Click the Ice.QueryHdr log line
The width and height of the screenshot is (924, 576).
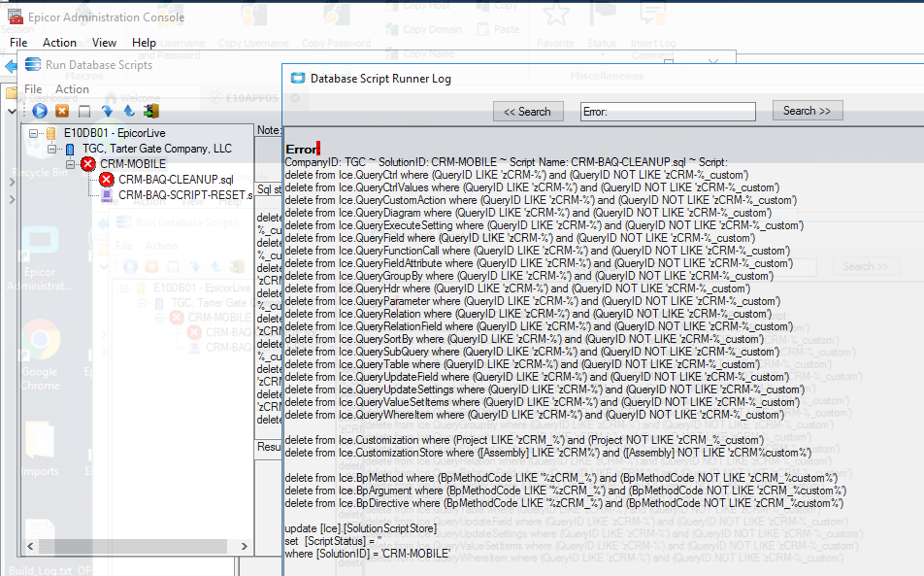(x=517, y=288)
